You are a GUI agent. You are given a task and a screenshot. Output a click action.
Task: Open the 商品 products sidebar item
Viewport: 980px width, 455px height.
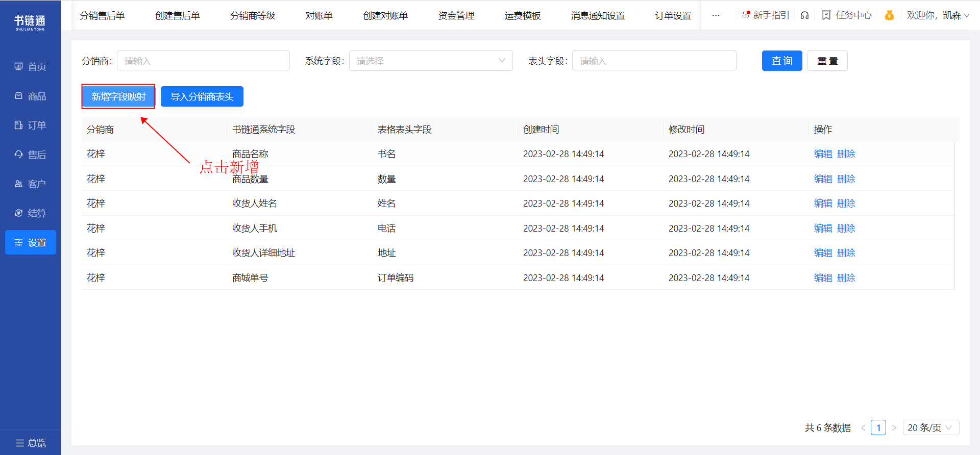pyautogui.click(x=31, y=96)
